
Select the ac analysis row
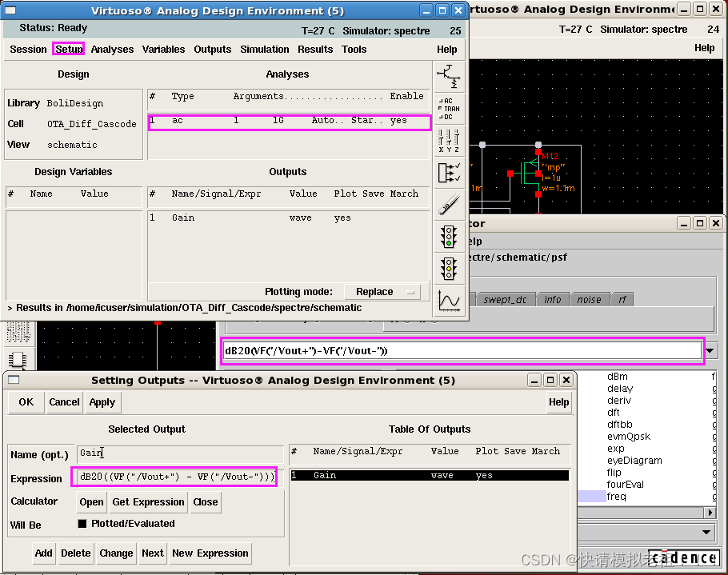pyautogui.click(x=289, y=121)
